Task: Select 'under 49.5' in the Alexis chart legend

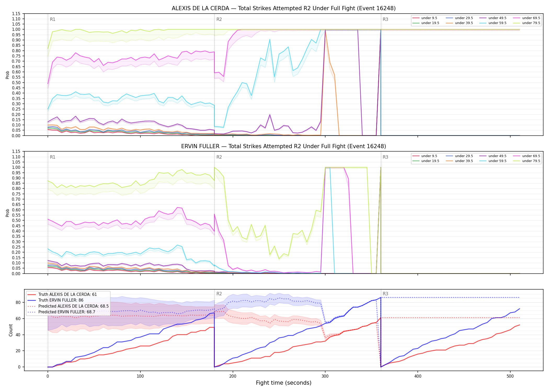Action: coord(493,18)
